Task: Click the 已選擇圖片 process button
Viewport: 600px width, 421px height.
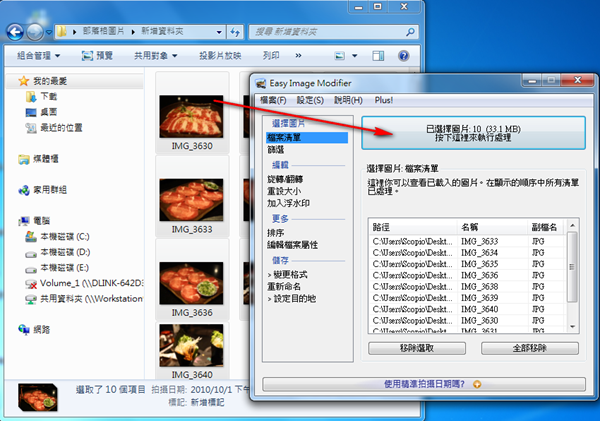Action: (473, 133)
